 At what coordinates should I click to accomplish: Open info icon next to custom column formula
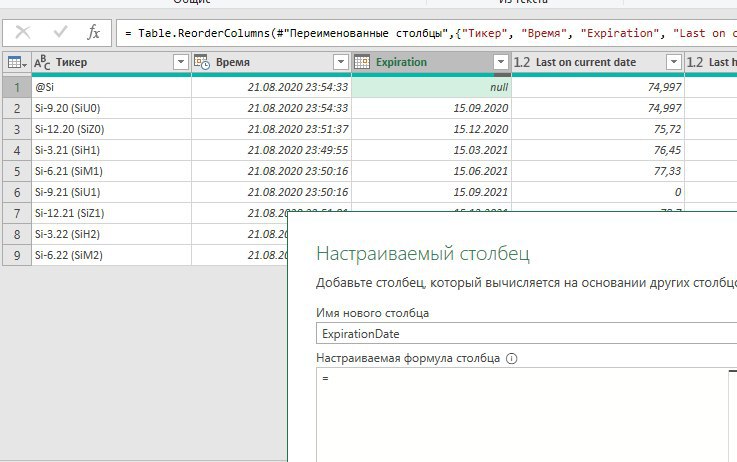click(x=511, y=359)
